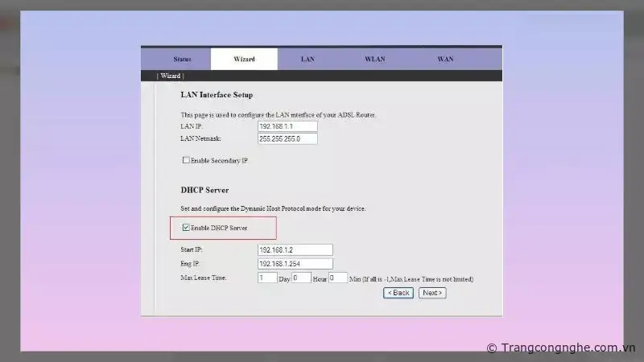Click the [Wizard] submenu label
Image resolution: width=644 pixels, height=362 pixels.
click(170, 76)
